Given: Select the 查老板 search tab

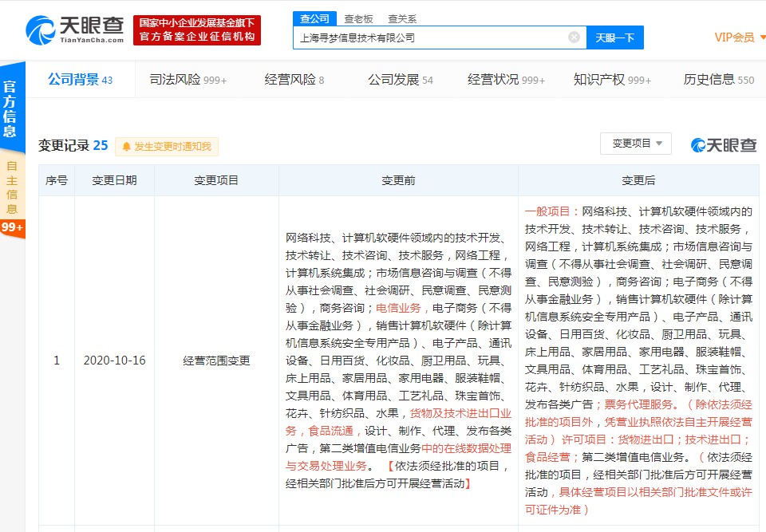Looking at the screenshot, I should pos(358,19).
